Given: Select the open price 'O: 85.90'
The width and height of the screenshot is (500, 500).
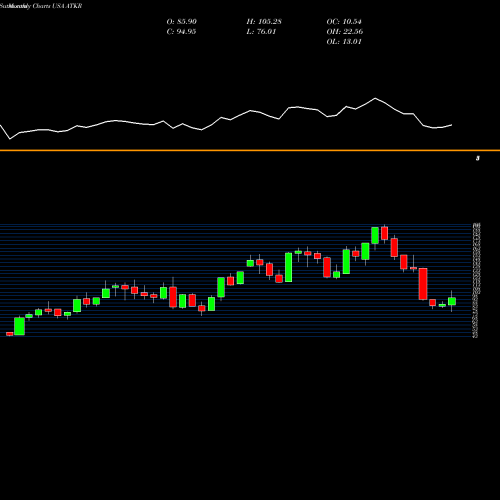Looking at the screenshot, I should pos(182,22).
